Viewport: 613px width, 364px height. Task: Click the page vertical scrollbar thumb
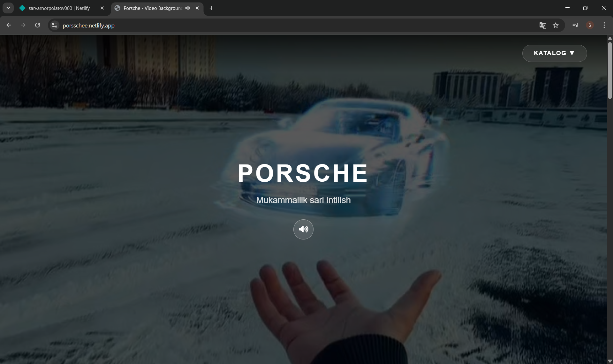coord(610,70)
